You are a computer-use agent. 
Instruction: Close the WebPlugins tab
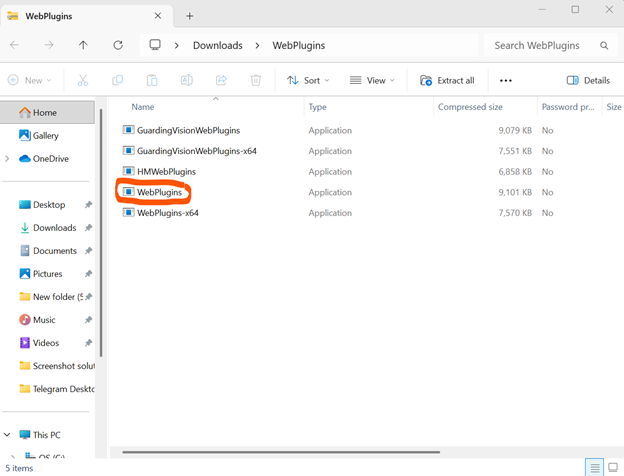click(x=158, y=16)
